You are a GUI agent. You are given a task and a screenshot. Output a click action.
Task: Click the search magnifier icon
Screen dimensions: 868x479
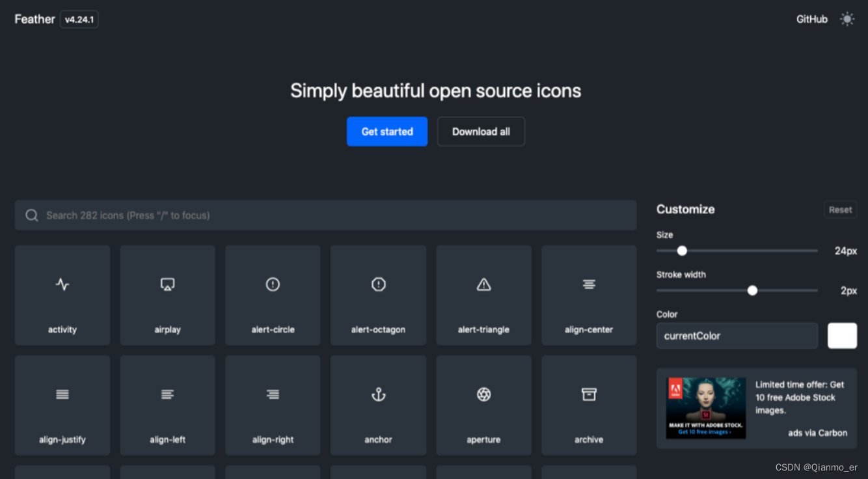pyautogui.click(x=31, y=215)
